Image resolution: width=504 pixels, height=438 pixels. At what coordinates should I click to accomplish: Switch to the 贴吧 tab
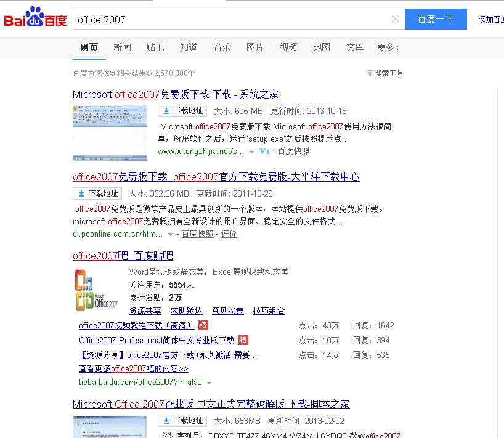click(x=155, y=47)
